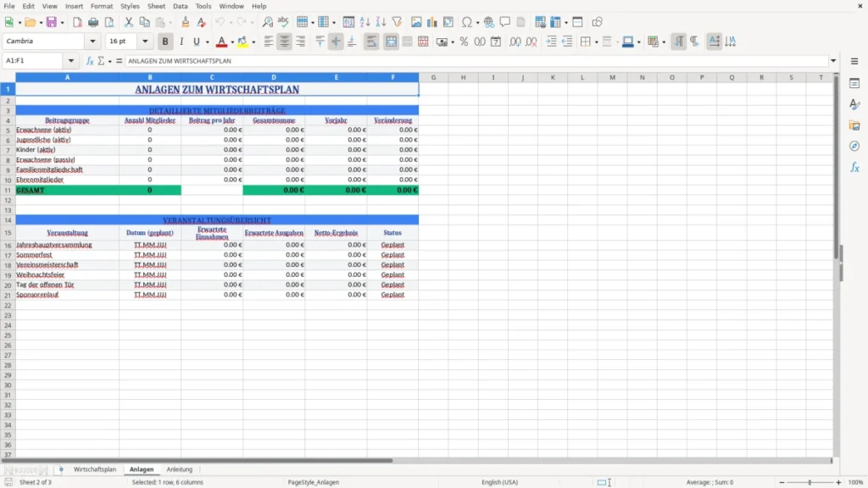Toggle Wrap Text
The width and height of the screenshot is (868, 488).
[371, 42]
